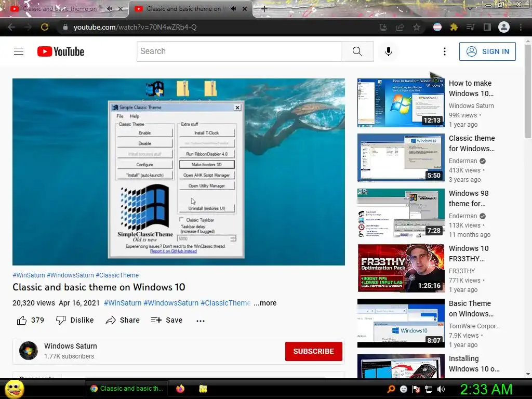Viewport: 532px width, 399px height.
Task: Click the Dislike button
Action: (x=75, y=320)
